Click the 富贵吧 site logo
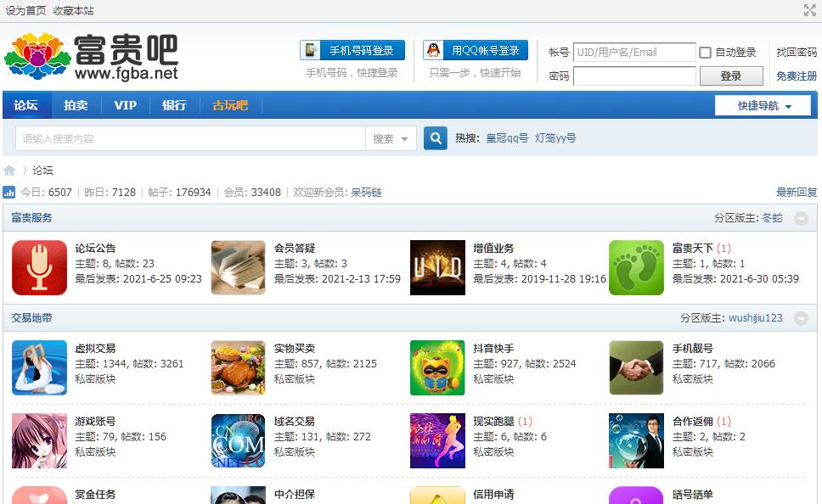Viewport: 822px width, 504px height. (x=92, y=56)
